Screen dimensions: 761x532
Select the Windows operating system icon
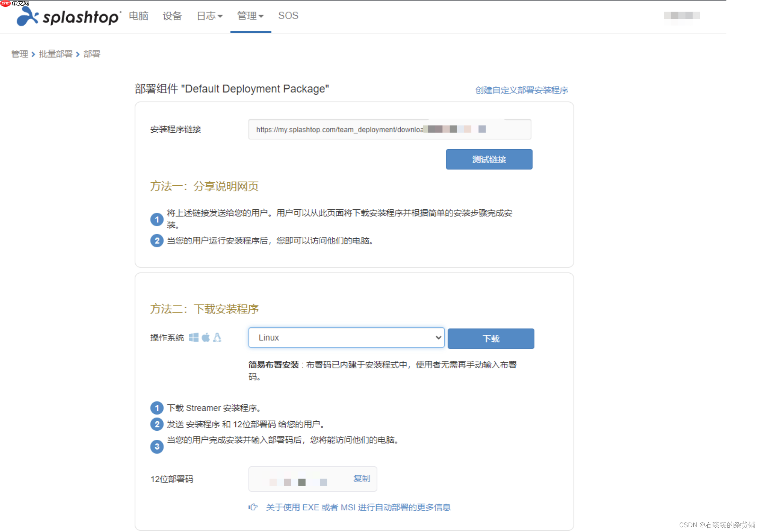[x=193, y=338]
